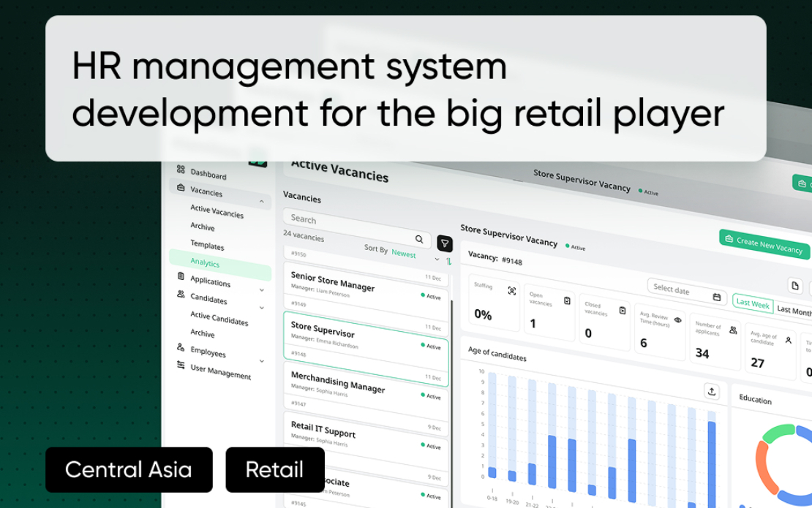812x508 pixels.
Task: Click the Avg. Review Time value '6'
Action: 644,343
